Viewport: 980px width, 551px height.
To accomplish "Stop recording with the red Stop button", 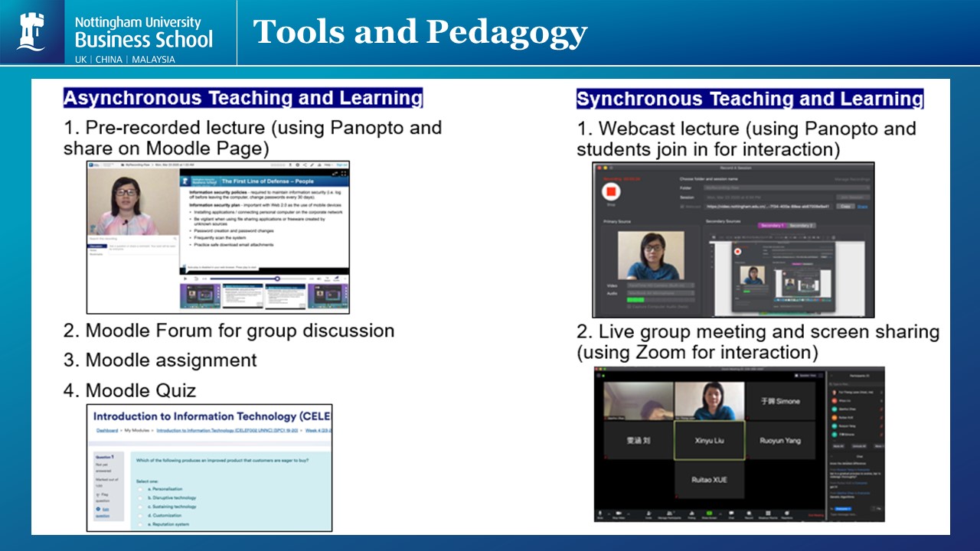I will point(611,191).
